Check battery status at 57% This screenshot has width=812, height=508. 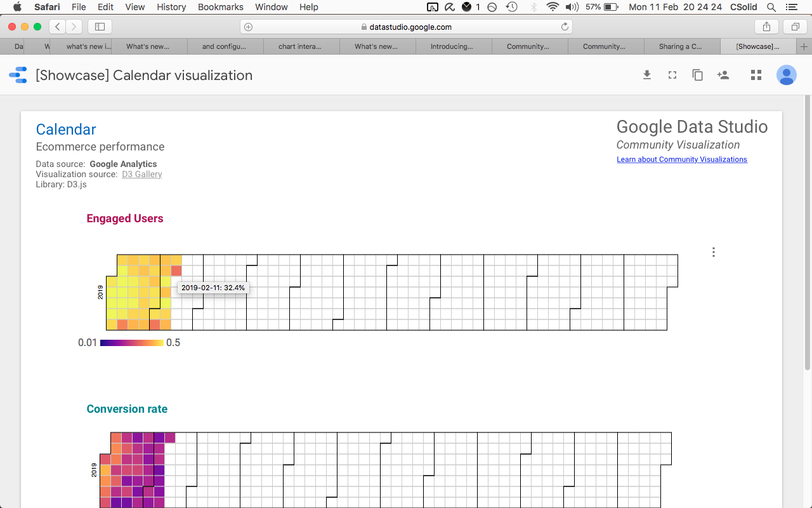tap(601, 7)
